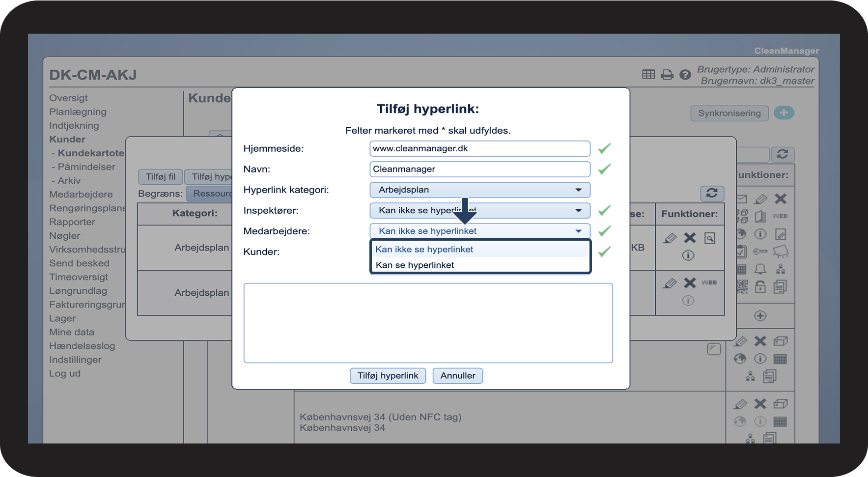The height and width of the screenshot is (477, 868).
Task: Expand the Inspektører dropdown arrow
Action: (x=579, y=210)
